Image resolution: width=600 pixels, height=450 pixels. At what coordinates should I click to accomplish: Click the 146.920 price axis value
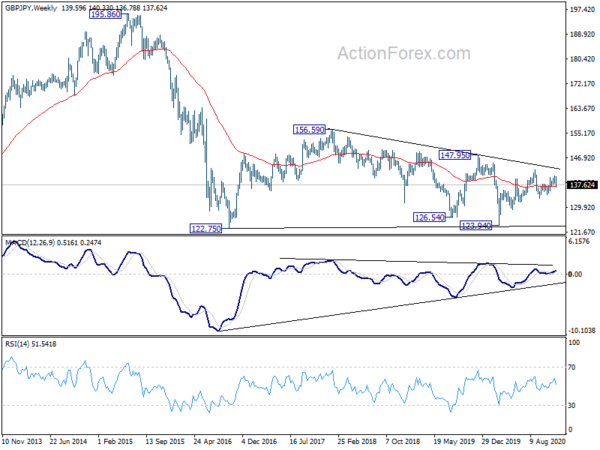click(x=582, y=158)
